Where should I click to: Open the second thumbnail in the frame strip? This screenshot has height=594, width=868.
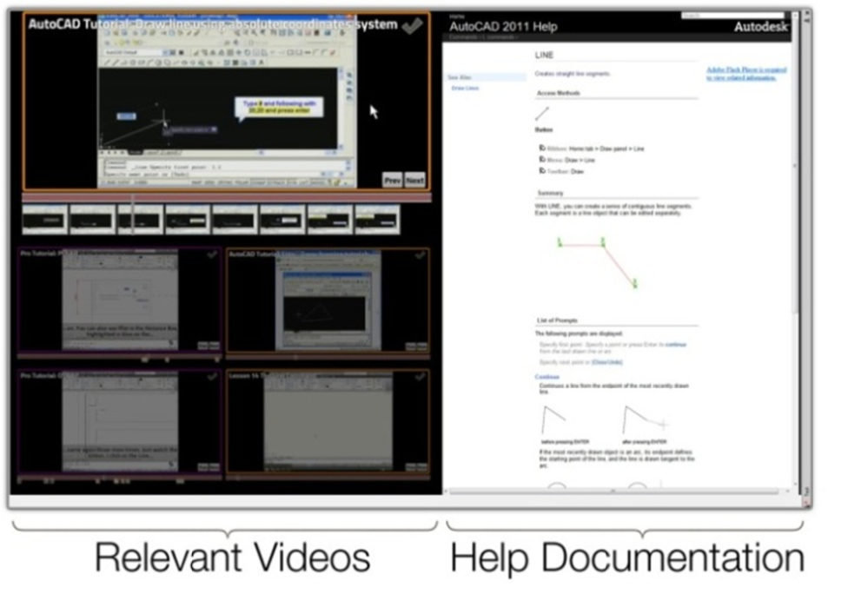pyautogui.click(x=92, y=220)
